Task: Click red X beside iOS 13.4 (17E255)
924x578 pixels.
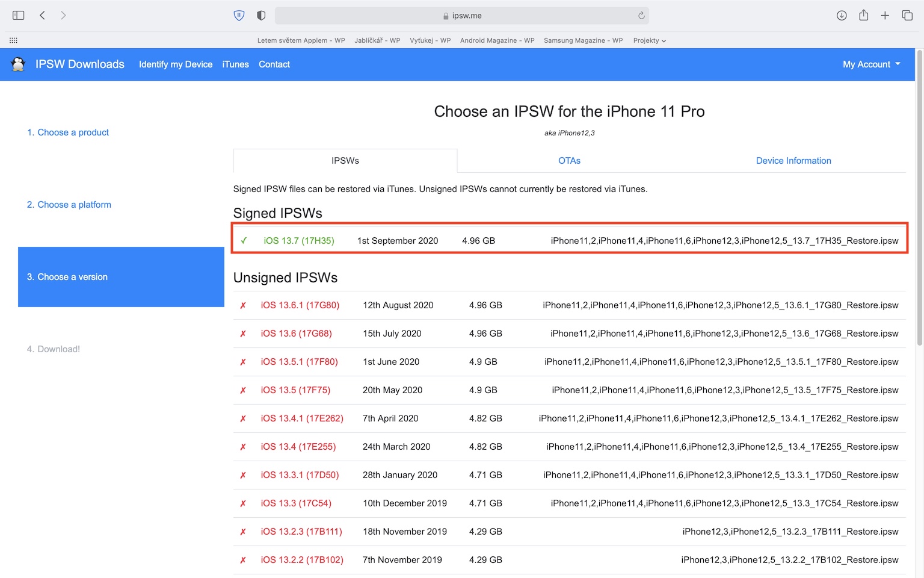Action: [243, 447]
